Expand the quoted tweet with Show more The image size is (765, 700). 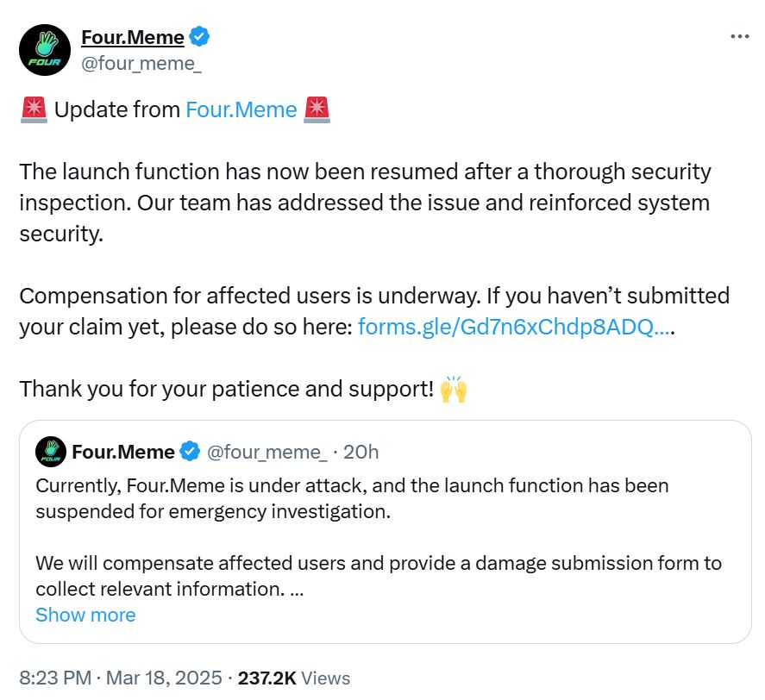pyautogui.click(x=85, y=615)
